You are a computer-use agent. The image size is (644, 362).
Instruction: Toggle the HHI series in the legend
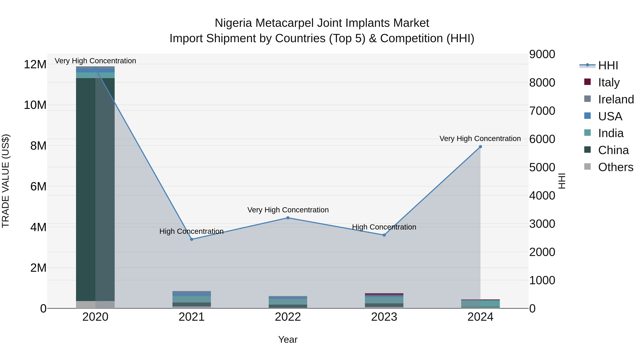pyautogui.click(x=599, y=65)
